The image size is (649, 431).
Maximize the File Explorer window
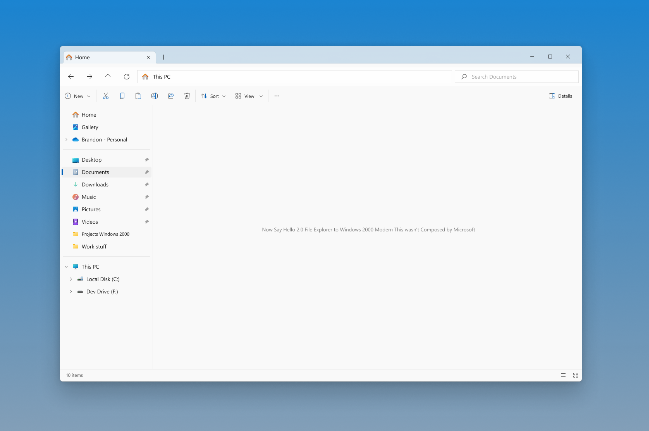tap(550, 57)
